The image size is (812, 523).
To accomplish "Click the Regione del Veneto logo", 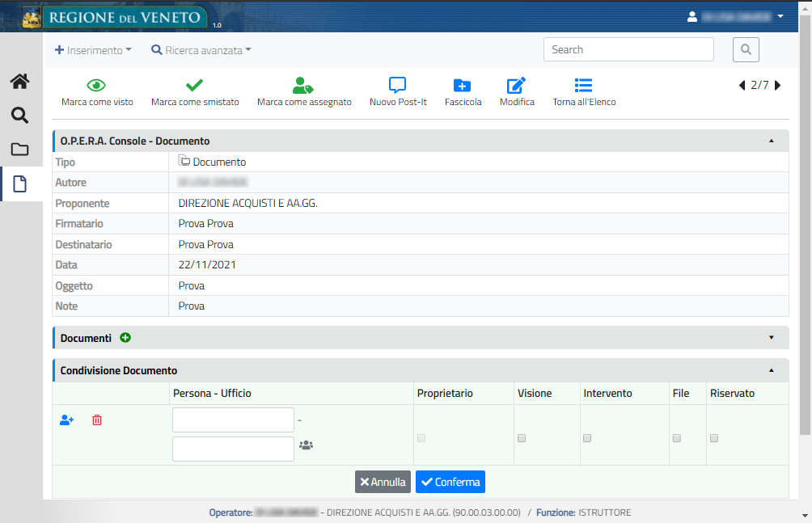I will [x=115, y=18].
